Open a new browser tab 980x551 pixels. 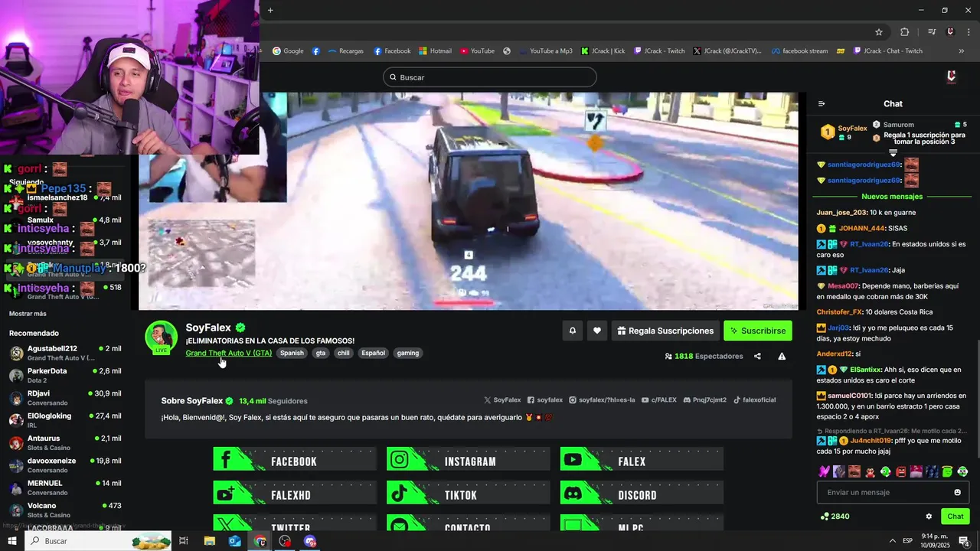270,10
